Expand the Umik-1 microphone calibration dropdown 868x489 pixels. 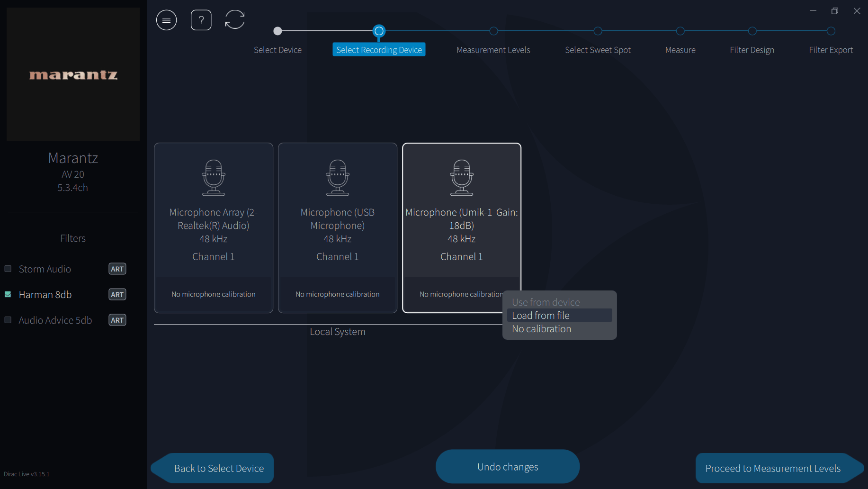tap(462, 294)
